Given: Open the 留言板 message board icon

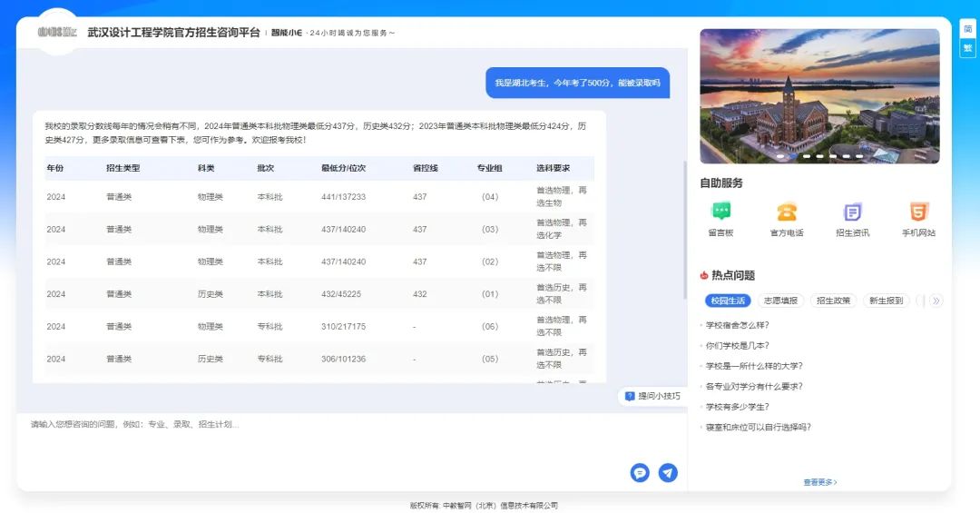Looking at the screenshot, I should (x=720, y=212).
